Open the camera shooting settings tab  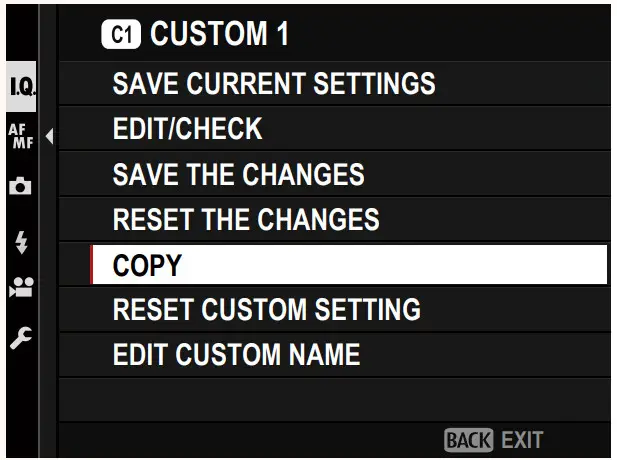(19, 187)
